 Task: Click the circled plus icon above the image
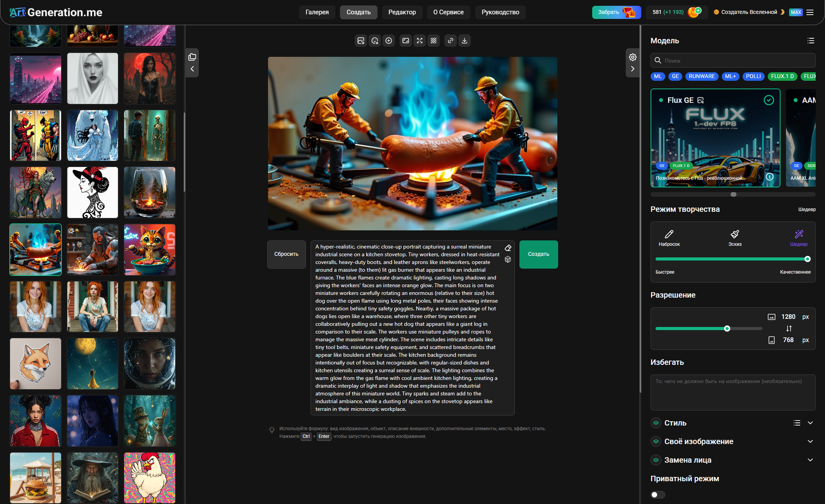[389, 41]
